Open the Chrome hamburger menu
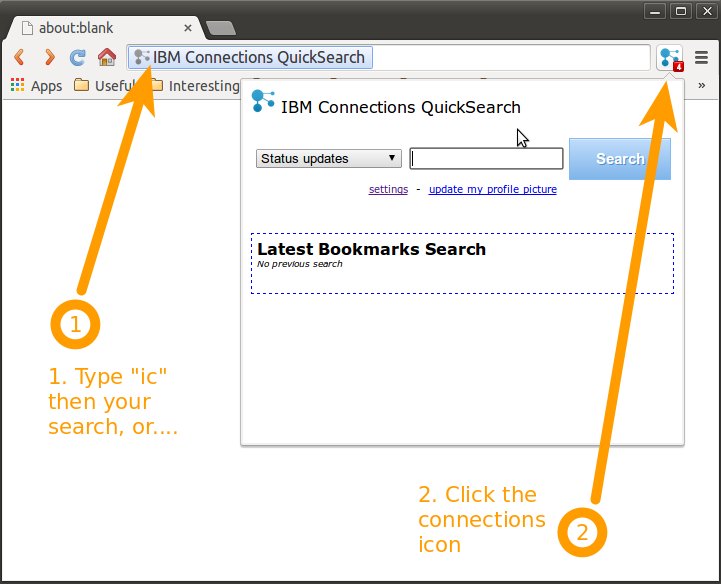 [702, 58]
